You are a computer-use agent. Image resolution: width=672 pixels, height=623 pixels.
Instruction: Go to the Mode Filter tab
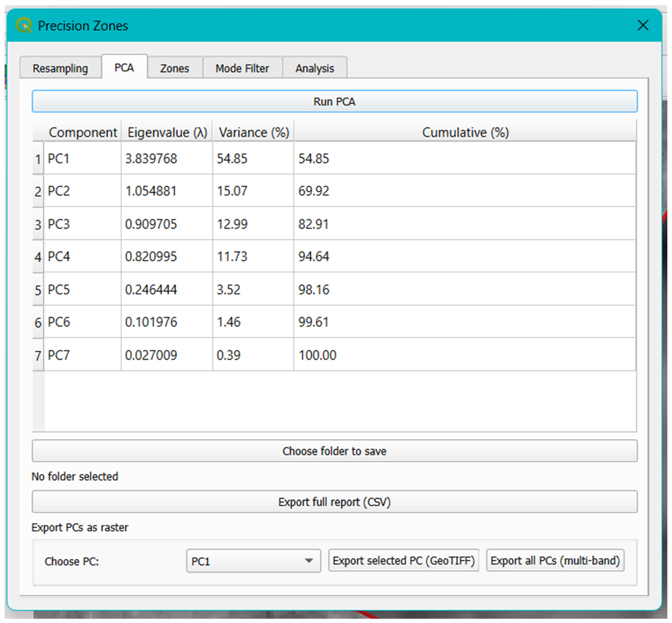click(x=242, y=68)
